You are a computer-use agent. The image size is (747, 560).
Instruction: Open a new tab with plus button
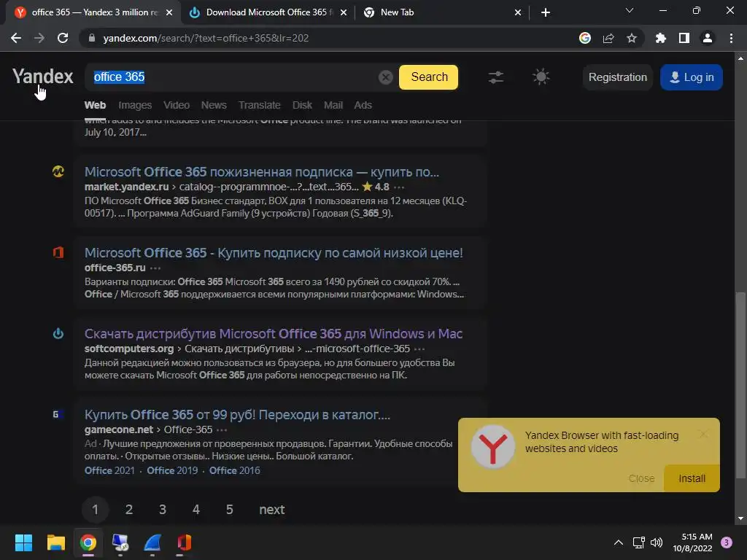(546, 12)
